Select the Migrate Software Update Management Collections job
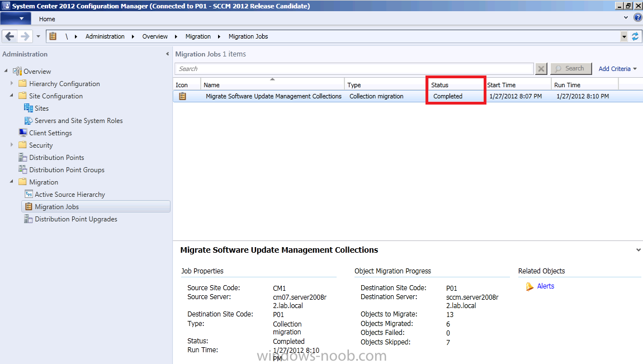The image size is (643, 364). coord(273,96)
